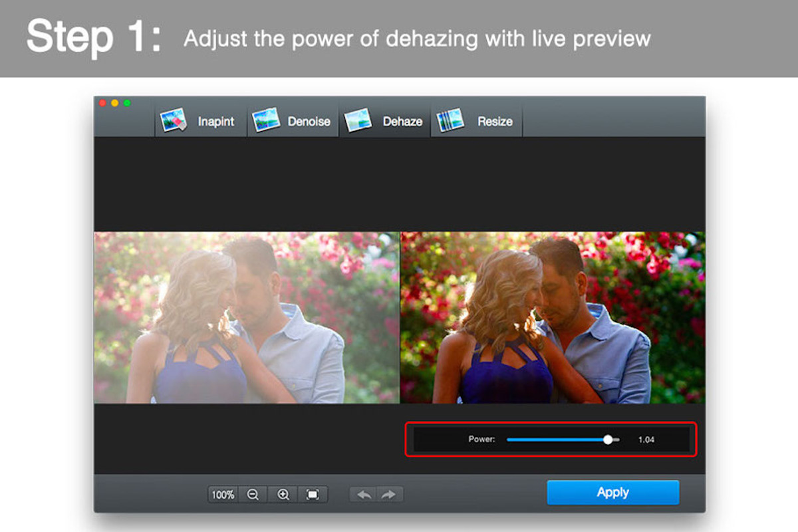798x532 pixels.
Task: Open the Inpaint tool tab
Action: 201,121
